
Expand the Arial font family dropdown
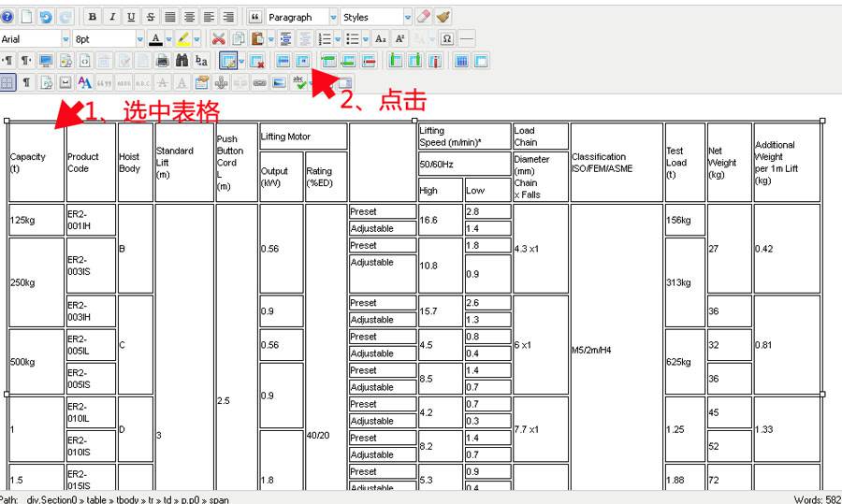point(65,39)
